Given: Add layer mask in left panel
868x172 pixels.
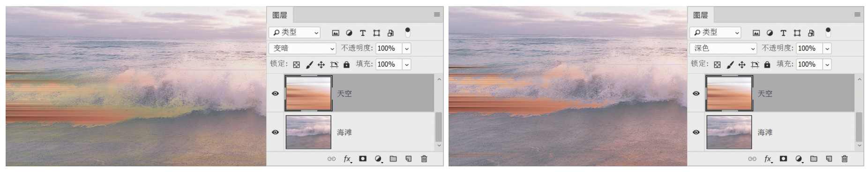Looking at the screenshot, I should point(363,159).
